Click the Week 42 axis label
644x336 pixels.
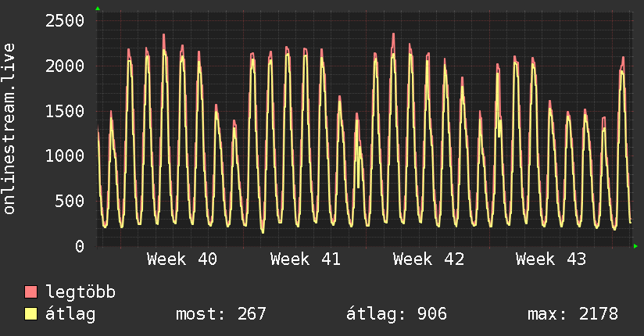click(428, 259)
